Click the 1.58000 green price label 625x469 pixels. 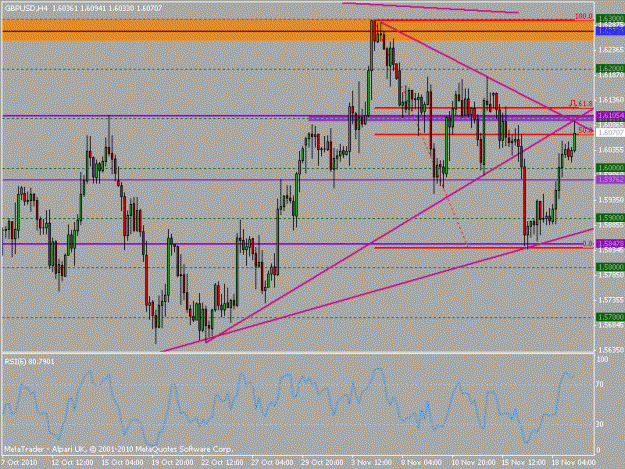[x=611, y=267]
